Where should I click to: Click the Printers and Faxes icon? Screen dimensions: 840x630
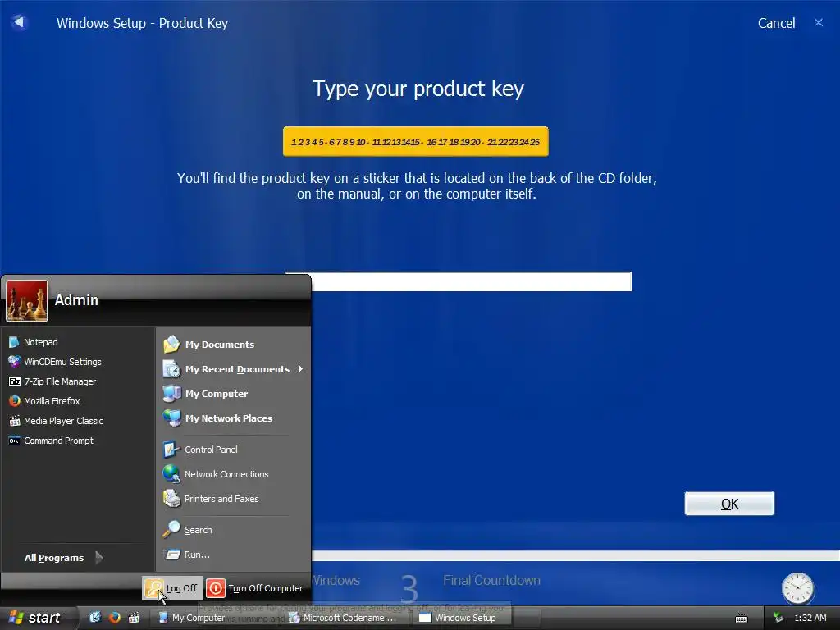click(x=171, y=498)
